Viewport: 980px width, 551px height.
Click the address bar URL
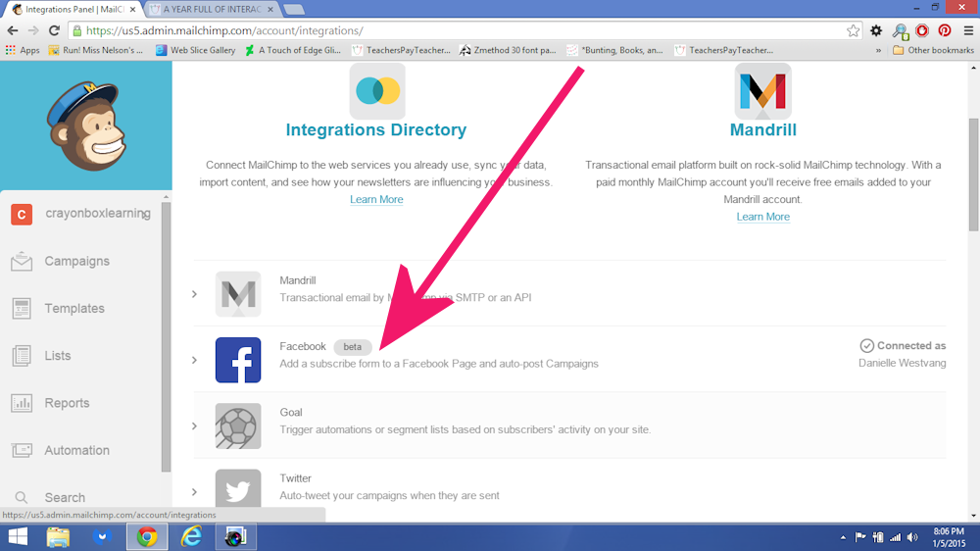(224, 30)
